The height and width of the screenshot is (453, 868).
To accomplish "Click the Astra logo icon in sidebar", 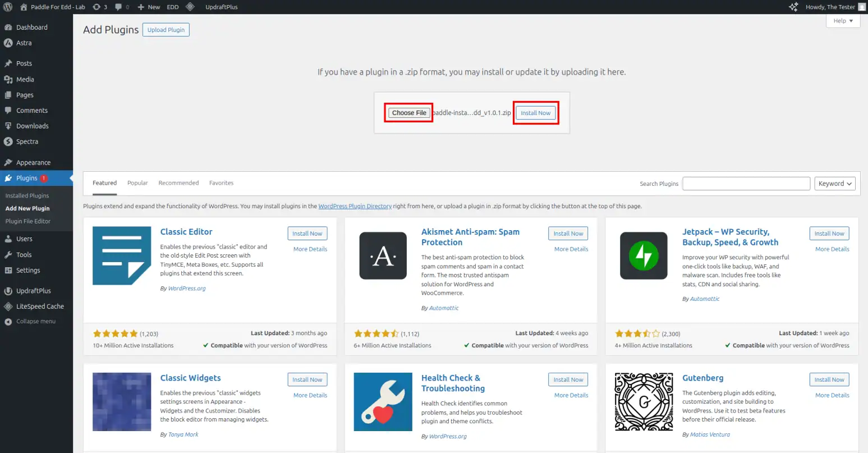I will click(8, 43).
